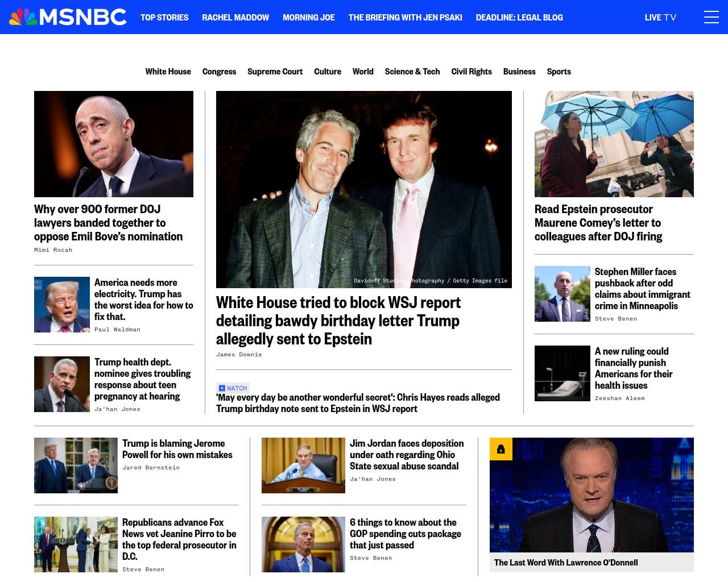Open 6 things GOP spending cuts headline

point(406,534)
